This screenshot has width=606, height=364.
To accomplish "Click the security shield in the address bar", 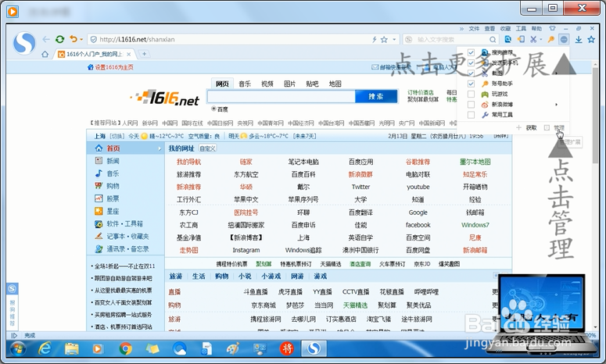I will coord(93,39).
